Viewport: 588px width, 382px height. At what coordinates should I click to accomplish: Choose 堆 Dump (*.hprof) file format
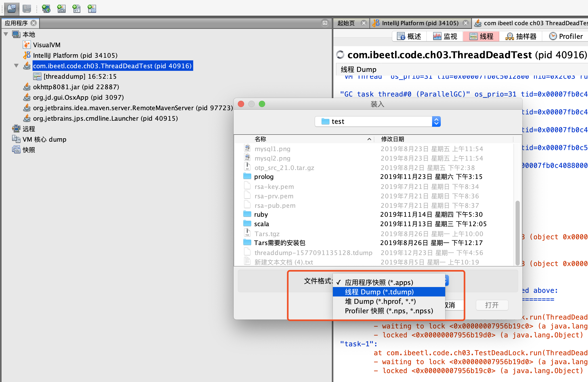[380, 301]
